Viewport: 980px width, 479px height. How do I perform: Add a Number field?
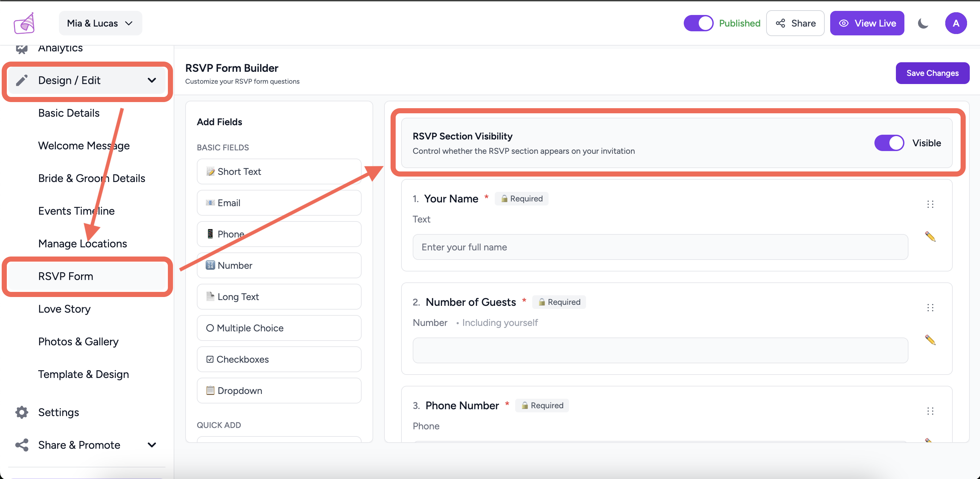(x=279, y=265)
